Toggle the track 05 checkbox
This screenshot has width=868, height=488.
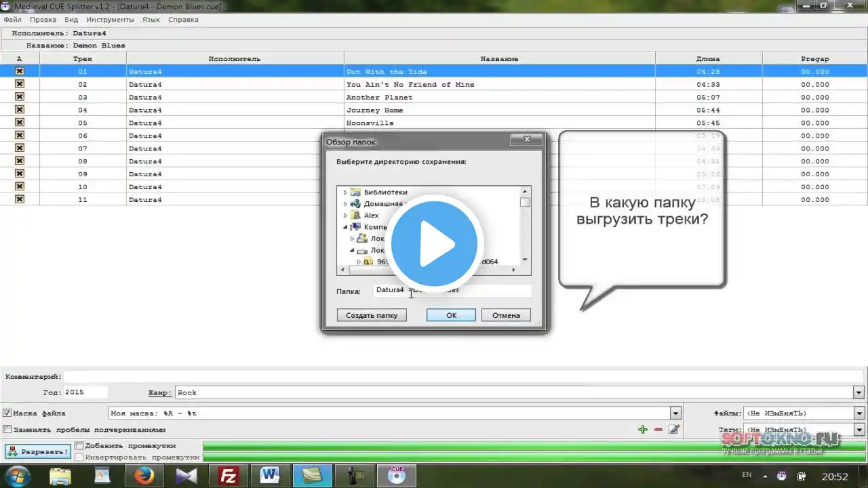click(x=20, y=123)
